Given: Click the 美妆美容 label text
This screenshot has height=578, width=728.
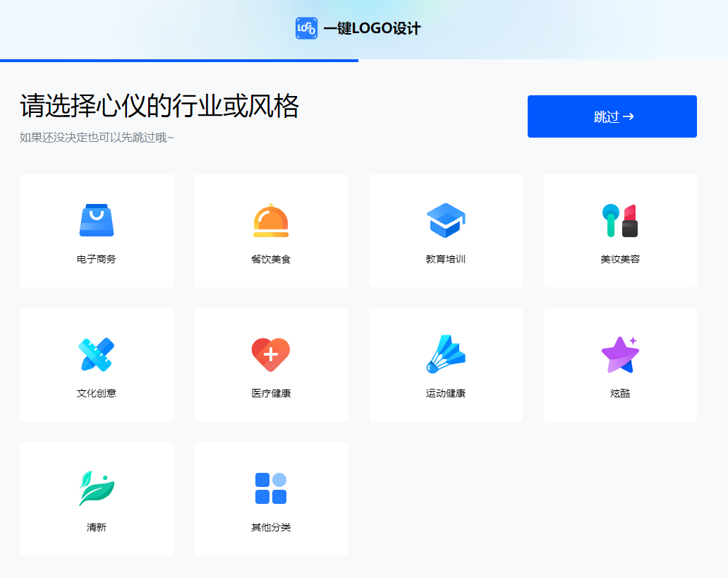Looking at the screenshot, I should pyautogui.click(x=620, y=259).
